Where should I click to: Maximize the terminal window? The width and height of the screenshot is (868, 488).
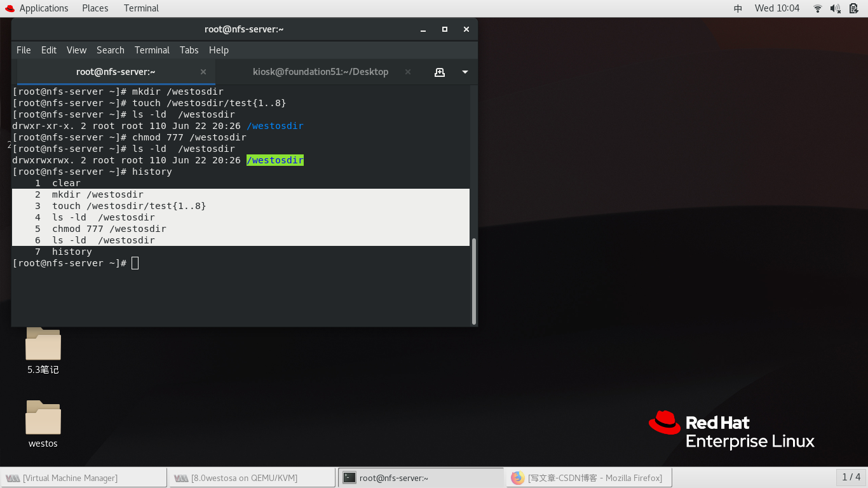[x=445, y=29]
